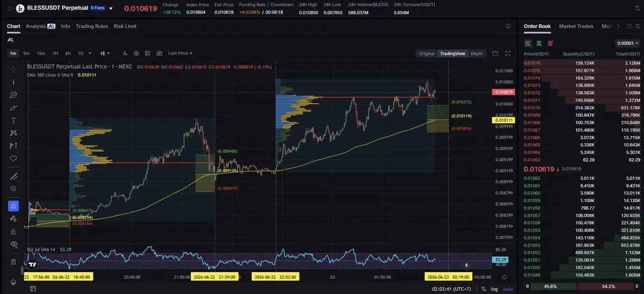Click ask price 0.01076 in order book
Viewport: 644px width, 294px height.
coord(532,63)
